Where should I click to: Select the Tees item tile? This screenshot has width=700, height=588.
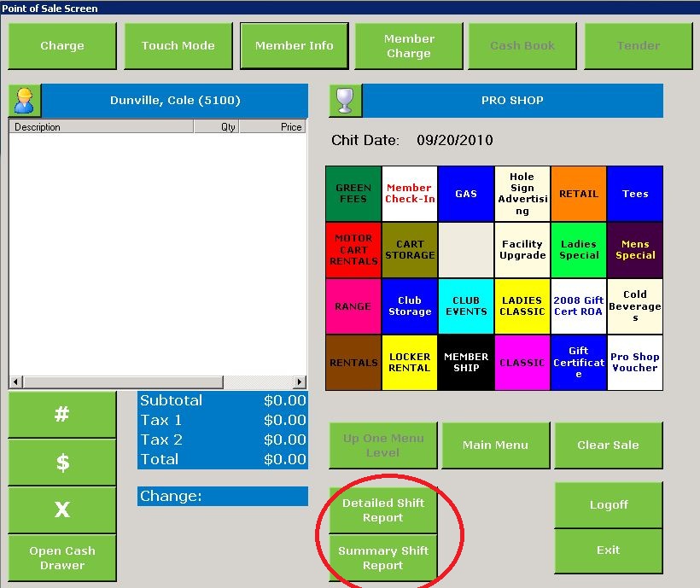(635, 193)
